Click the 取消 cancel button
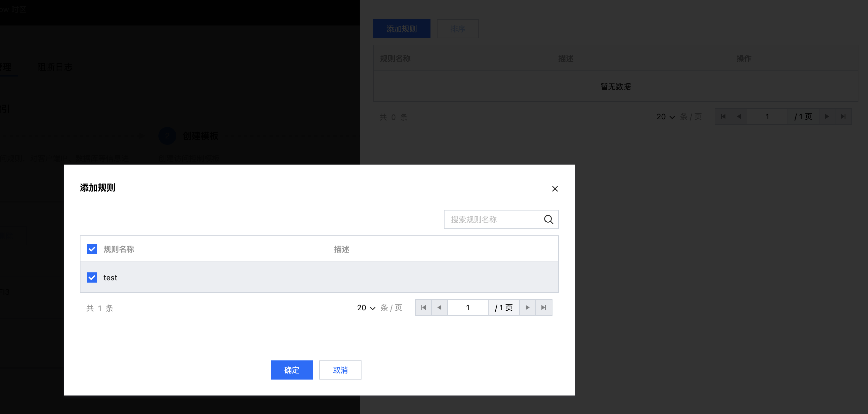The height and width of the screenshot is (414, 868). pos(340,370)
